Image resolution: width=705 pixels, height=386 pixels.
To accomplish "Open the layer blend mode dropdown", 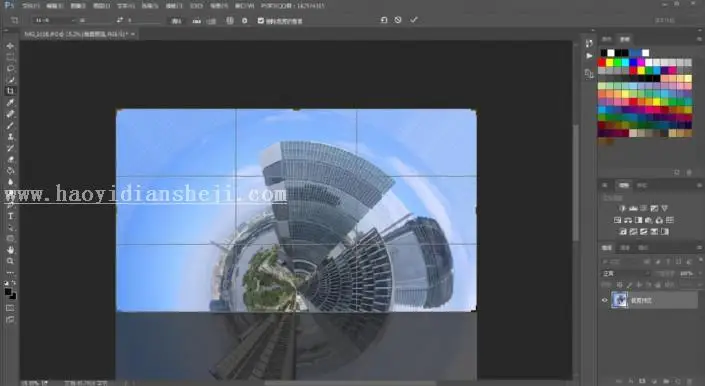I will tap(625, 273).
